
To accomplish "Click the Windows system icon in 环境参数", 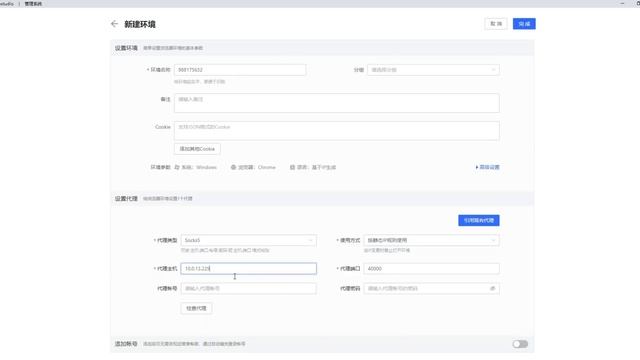I will [x=177, y=167].
